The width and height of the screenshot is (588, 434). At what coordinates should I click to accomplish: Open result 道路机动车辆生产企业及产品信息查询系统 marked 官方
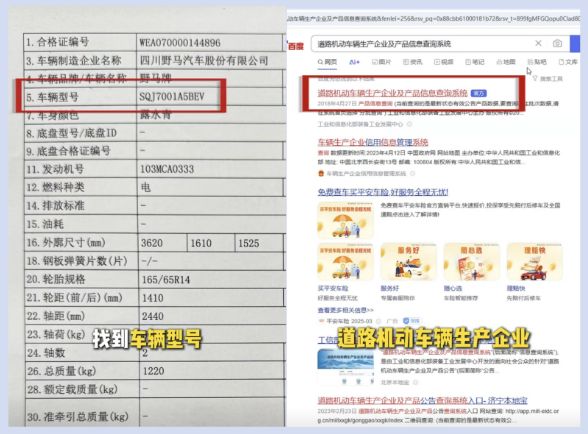[392, 93]
